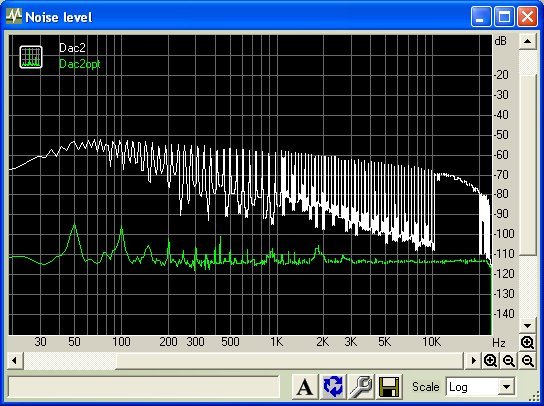Select the Dac2 legend entry

[x=72, y=48]
